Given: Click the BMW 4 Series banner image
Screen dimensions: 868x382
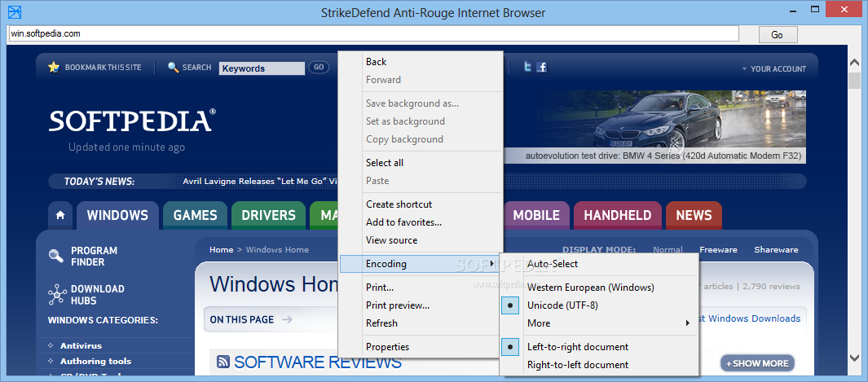Looking at the screenshot, I should pos(654,126).
